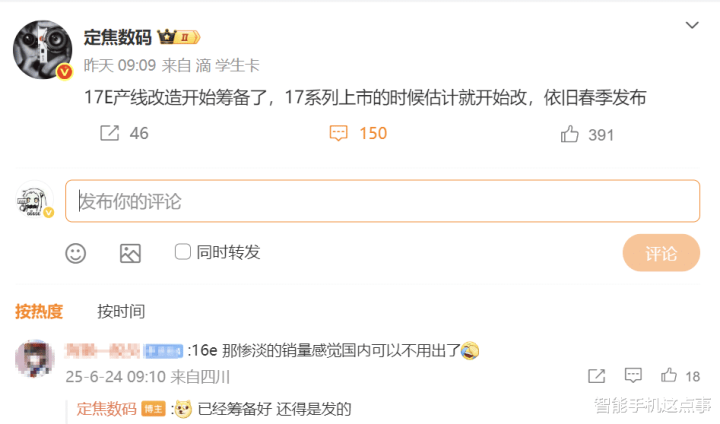The width and height of the screenshot is (720, 424).
Task: Click your own avatar beside comment box
Action: [34, 200]
